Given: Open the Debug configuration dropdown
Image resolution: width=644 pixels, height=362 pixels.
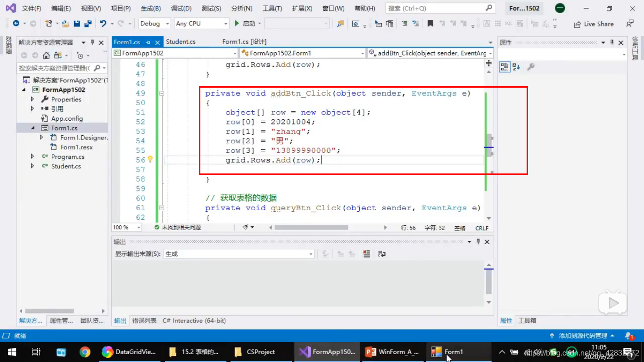Looking at the screenshot, I should pos(155,24).
